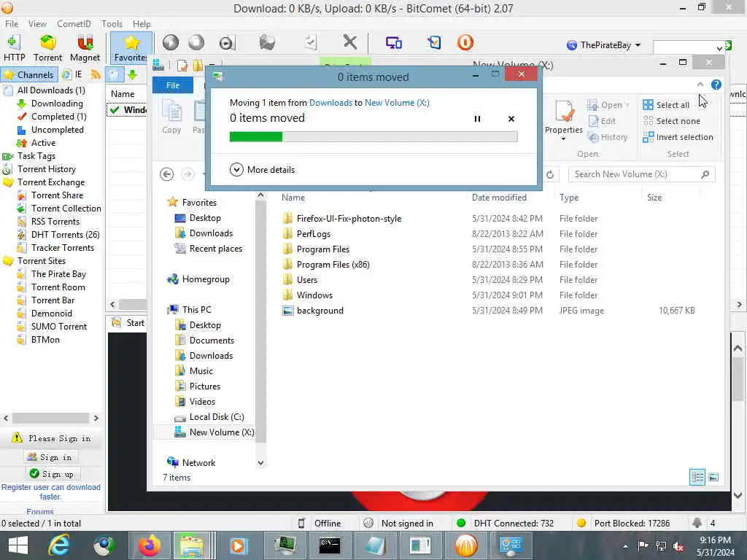
Task: Open the Tools menu in BitComet
Action: point(112,24)
